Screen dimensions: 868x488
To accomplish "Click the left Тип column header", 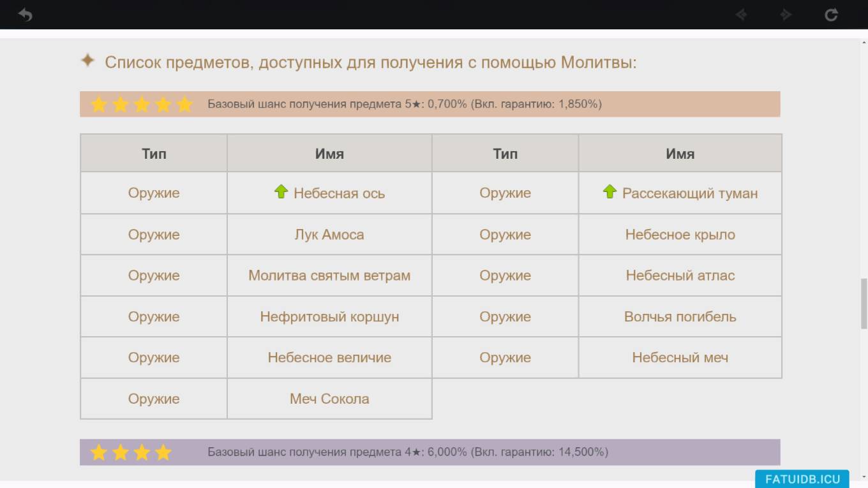I will pos(154,153).
